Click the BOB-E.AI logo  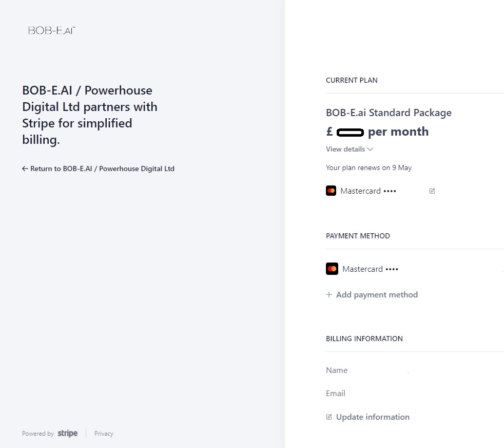point(52,30)
